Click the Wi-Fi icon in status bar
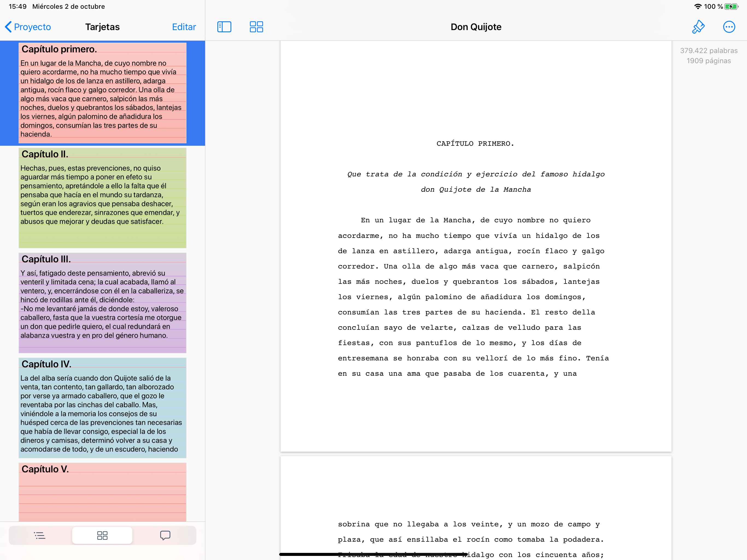The width and height of the screenshot is (747, 560). pyautogui.click(x=698, y=6)
